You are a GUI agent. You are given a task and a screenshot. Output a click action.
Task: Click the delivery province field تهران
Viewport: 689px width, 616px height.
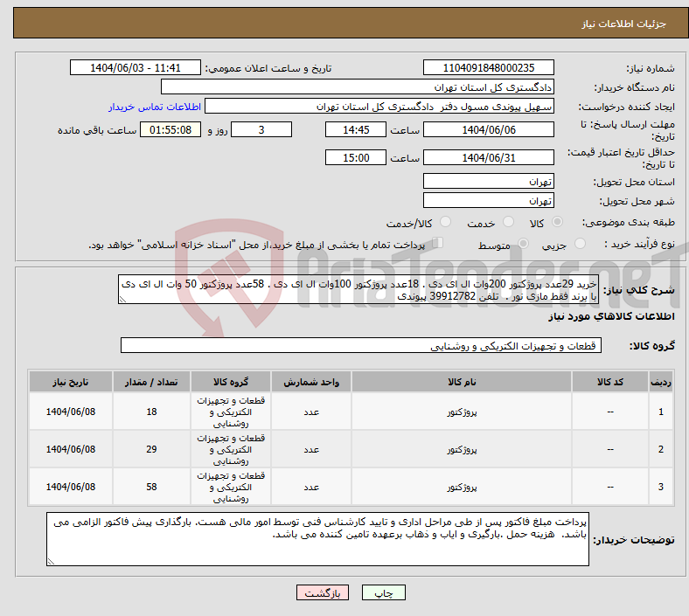(x=488, y=181)
